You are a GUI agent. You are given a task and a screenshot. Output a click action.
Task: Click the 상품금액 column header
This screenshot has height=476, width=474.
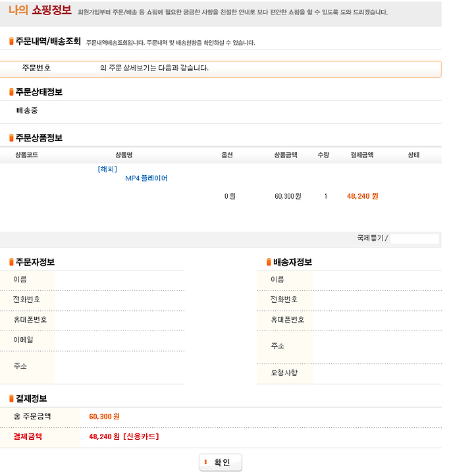pyautogui.click(x=286, y=155)
